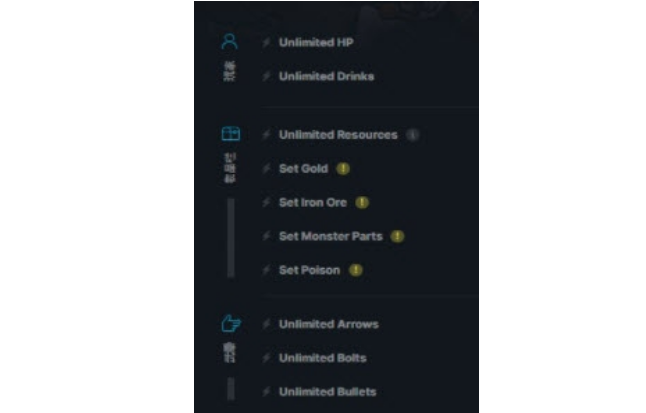
Task: Select the Set Iron Ore text
Action: pyautogui.click(x=313, y=203)
